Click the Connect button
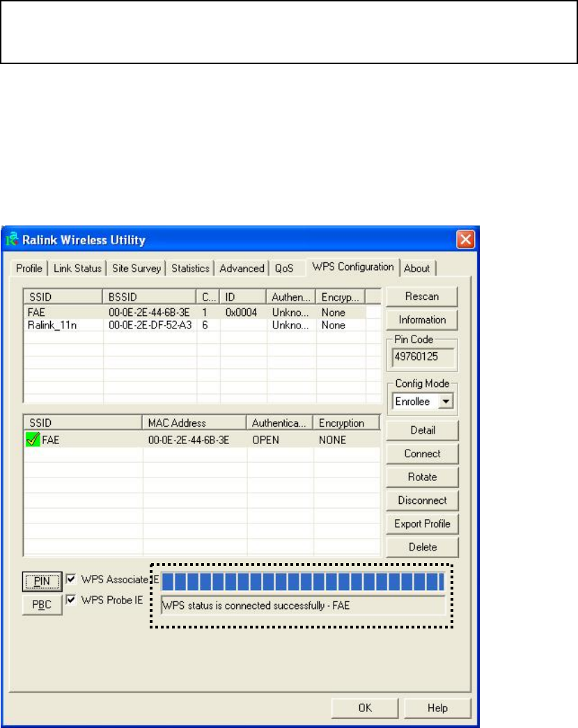This screenshot has height=728, width=578. [422, 454]
